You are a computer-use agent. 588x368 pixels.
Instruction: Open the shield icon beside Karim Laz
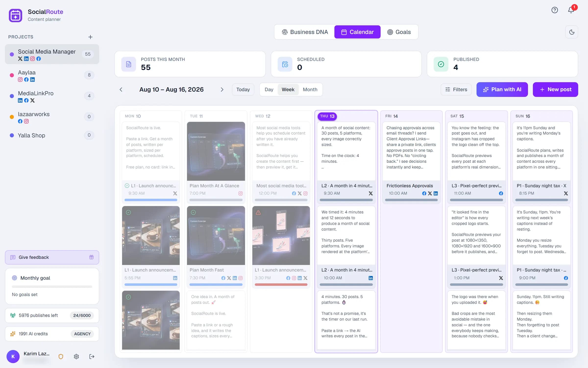click(x=61, y=357)
